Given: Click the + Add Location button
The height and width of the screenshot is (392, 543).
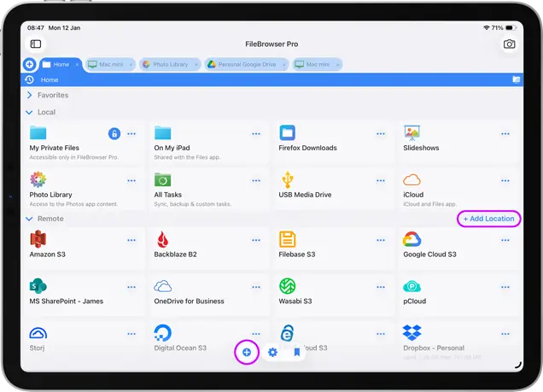Looking at the screenshot, I should click(x=488, y=219).
